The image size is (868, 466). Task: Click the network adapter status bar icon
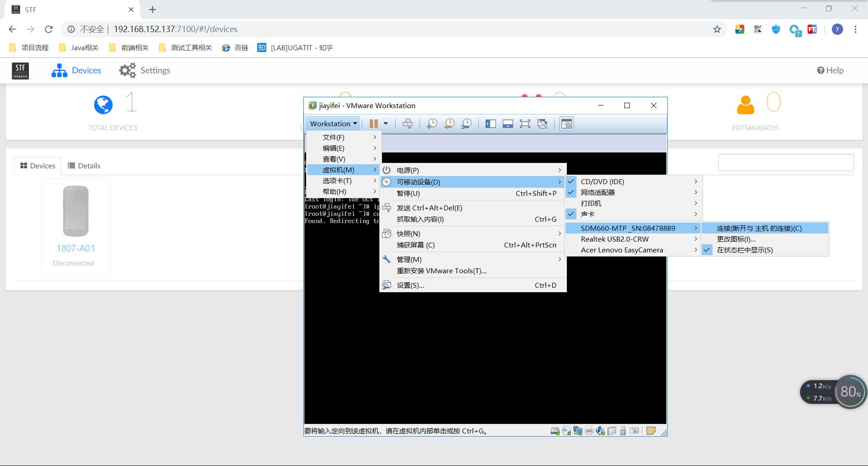(578, 431)
